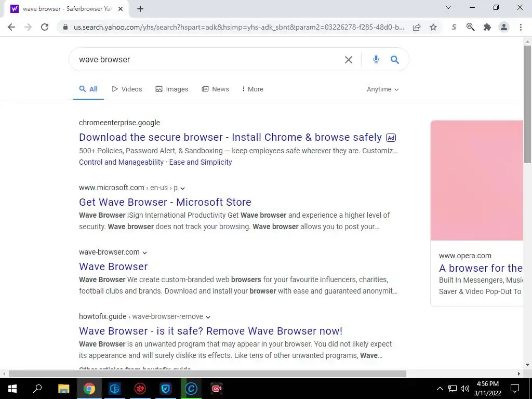
Task: Open the Wave Browser result link
Action: (x=113, y=267)
